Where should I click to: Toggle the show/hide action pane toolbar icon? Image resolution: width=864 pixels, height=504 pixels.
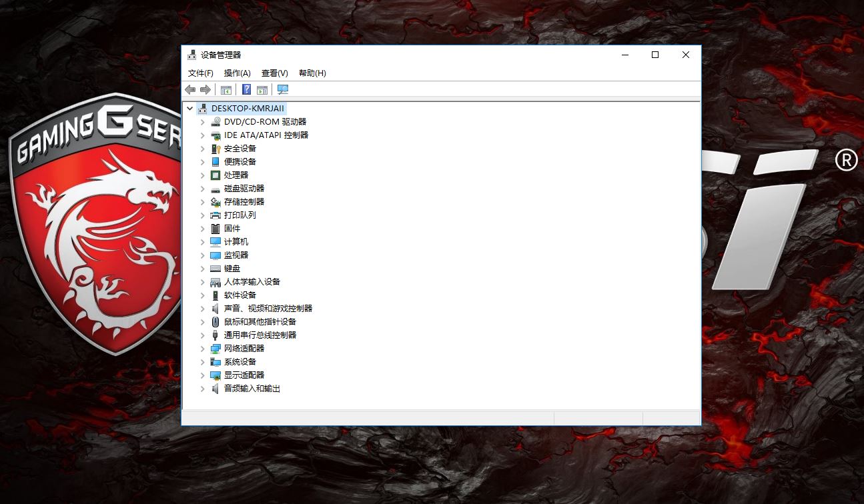pyautogui.click(x=262, y=89)
